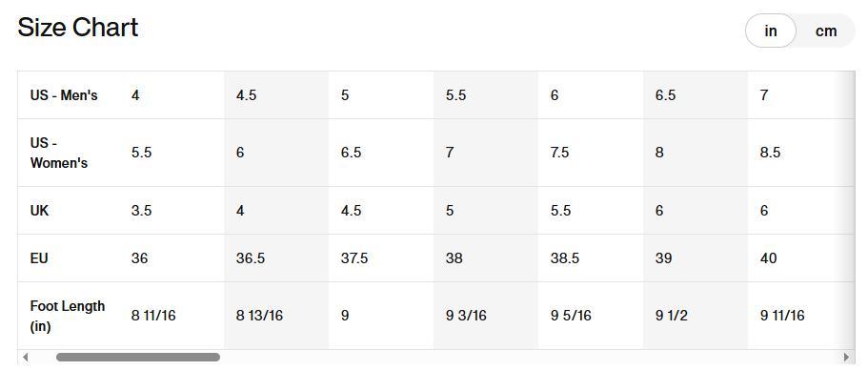Select US Men's size 4.5 cell
Screen dimensions: 868x391
tap(246, 95)
